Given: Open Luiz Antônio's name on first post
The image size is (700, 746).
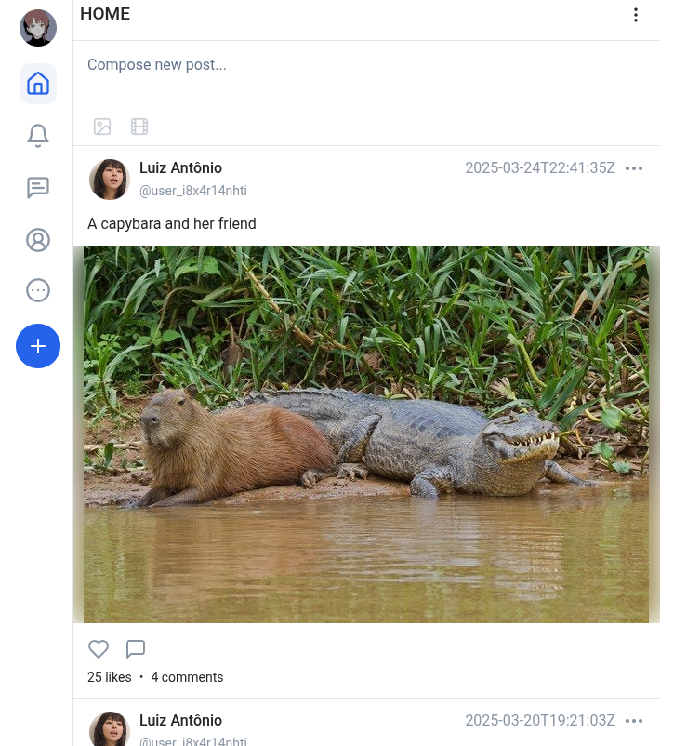Looking at the screenshot, I should point(180,168).
